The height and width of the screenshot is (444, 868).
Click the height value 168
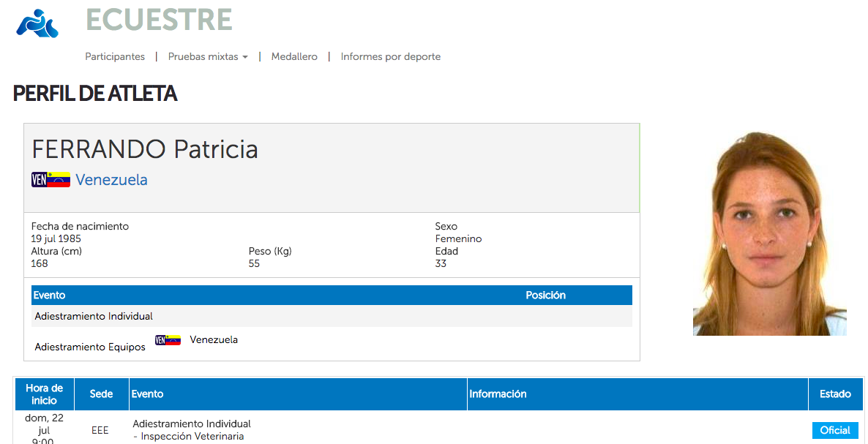point(40,264)
